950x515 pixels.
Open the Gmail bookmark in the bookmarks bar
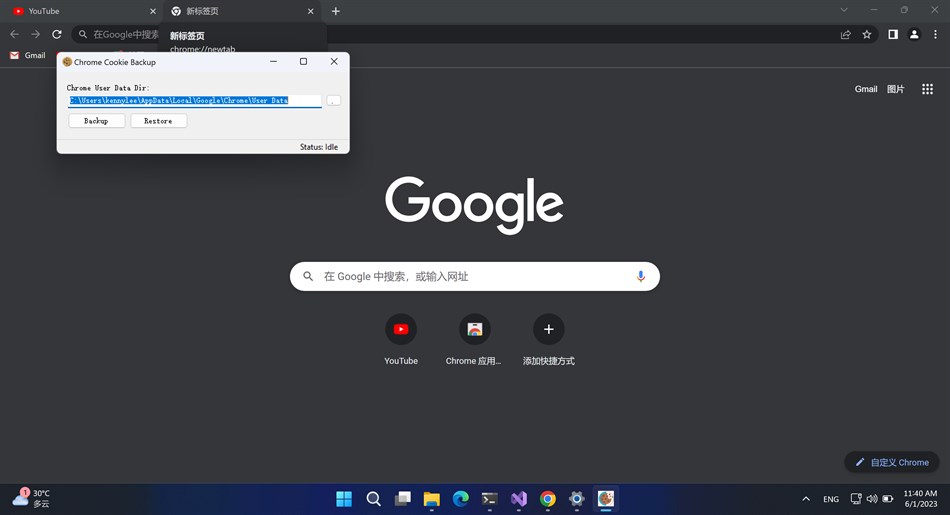click(x=28, y=55)
